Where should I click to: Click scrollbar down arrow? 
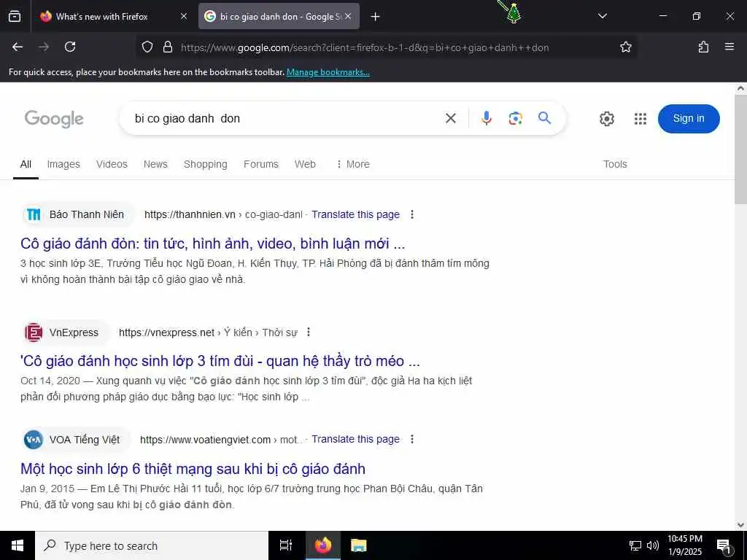pyautogui.click(x=741, y=525)
